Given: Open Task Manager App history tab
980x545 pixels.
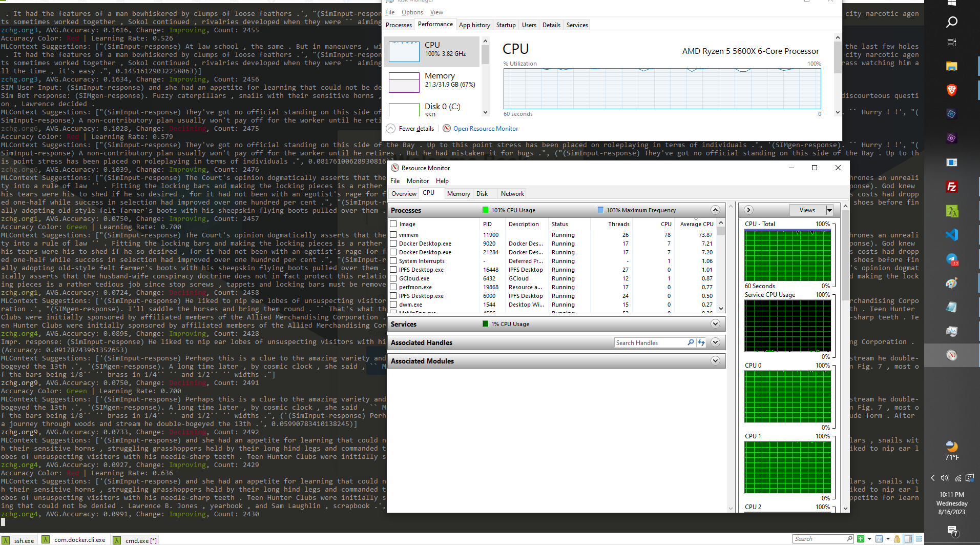Looking at the screenshot, I should 474,25.
